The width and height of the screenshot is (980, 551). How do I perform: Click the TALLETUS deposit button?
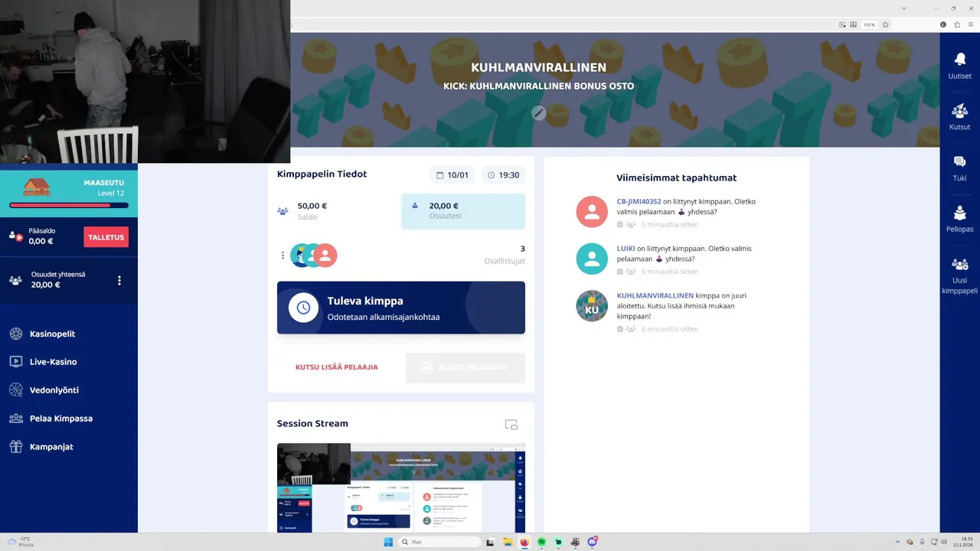(x=106, y=237)
